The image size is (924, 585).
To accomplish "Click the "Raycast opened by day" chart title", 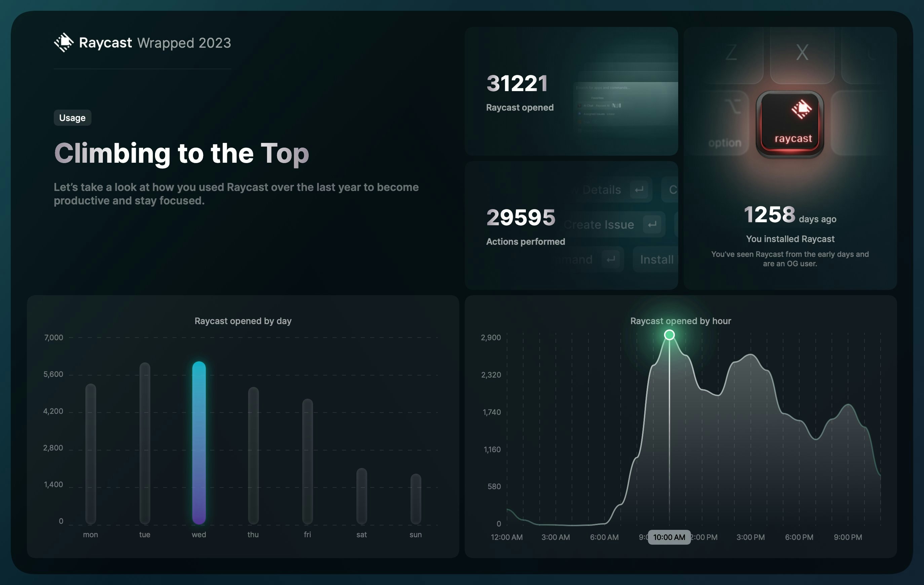I will (x=243, y=321).
